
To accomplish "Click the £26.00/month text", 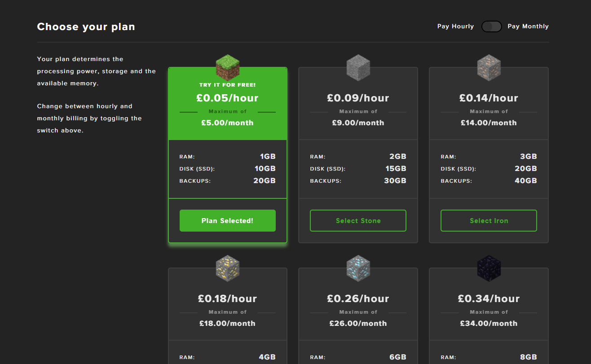I will coord(358,323).
